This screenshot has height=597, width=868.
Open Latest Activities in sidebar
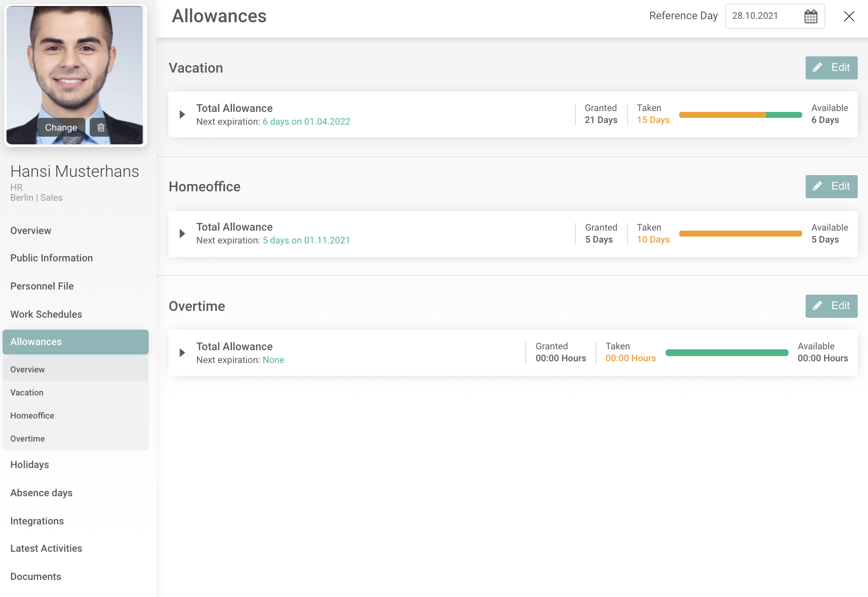tap(46, 548)
